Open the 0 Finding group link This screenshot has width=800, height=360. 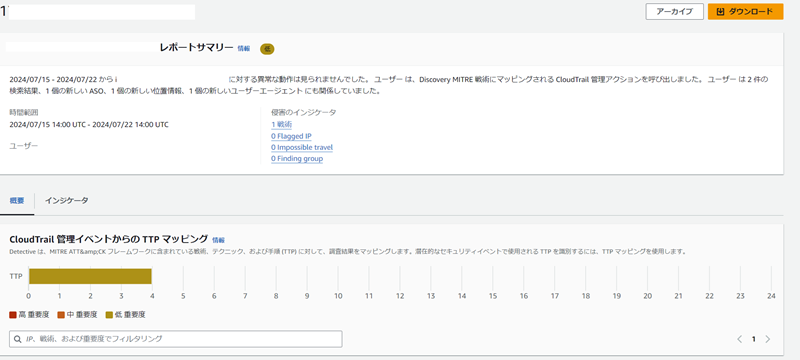[297, 159]
